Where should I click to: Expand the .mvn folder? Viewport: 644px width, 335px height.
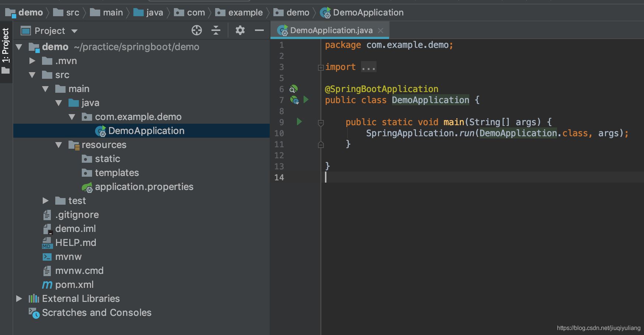pos(32,61)
